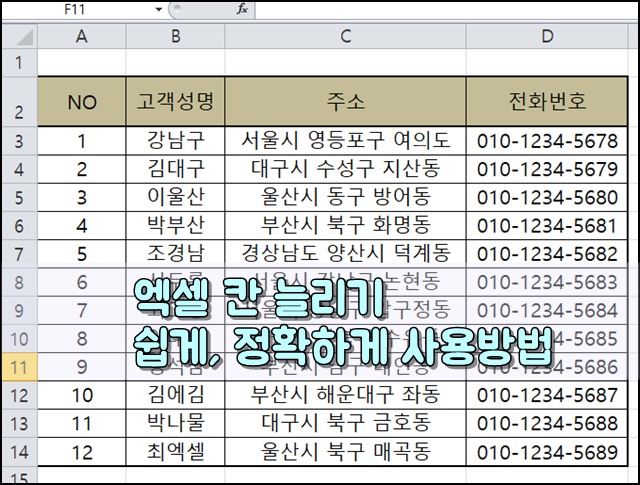This screenshot has width=640, height=485.
Task: Open the Name Box dropdown arrow
Action: [159, 9]
